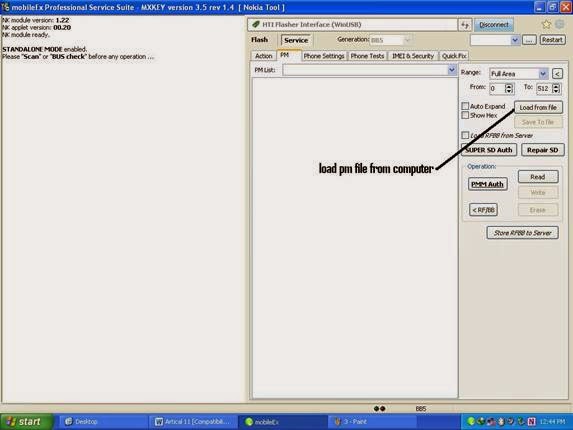The width and height of the screenshot is (573, 430).
Task: Click the interface refresh arrows icon
Action: pos(464,25)
